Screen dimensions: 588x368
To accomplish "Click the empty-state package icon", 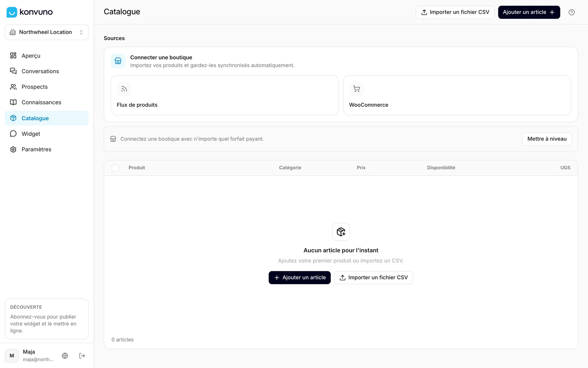I will coord(341,232).
